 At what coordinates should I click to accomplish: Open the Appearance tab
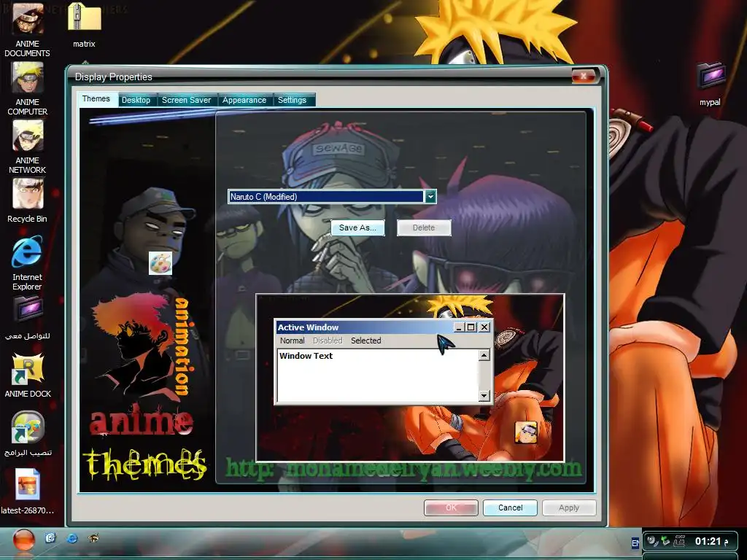tap(244, 100)
